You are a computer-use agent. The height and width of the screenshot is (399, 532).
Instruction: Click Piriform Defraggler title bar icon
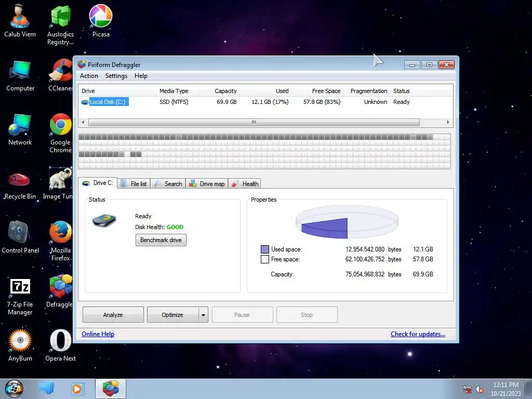[x=82, y=64]
